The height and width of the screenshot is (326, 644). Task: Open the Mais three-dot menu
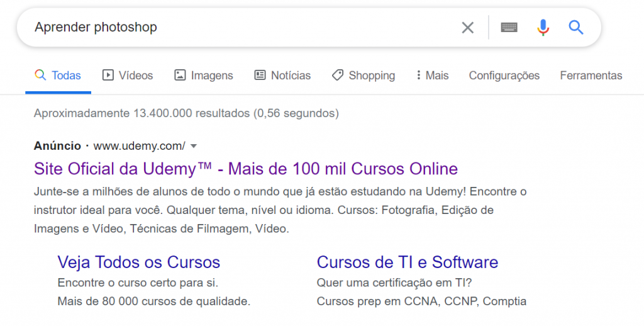[x=431, y=76]
